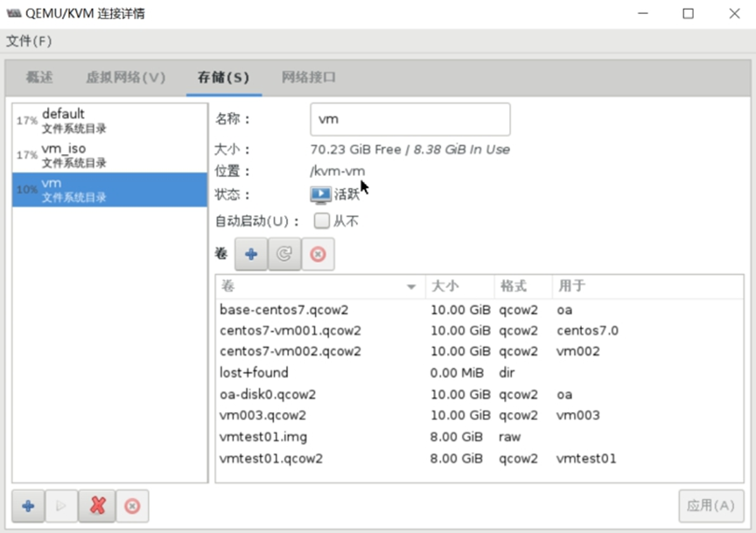Click the start pool play icon

pos(61,506)
